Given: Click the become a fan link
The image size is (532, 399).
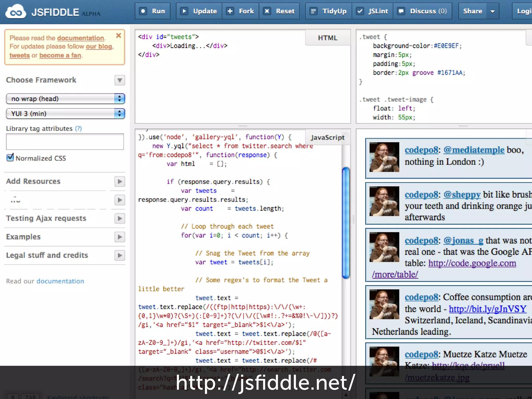Looking at the screenshot, I should click(x=60, y=55).
